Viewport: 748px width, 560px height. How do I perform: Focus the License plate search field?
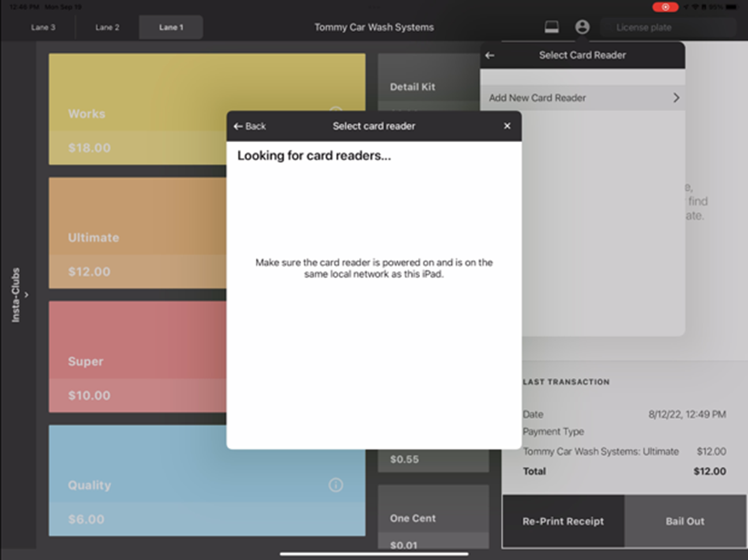coord(669,27)
